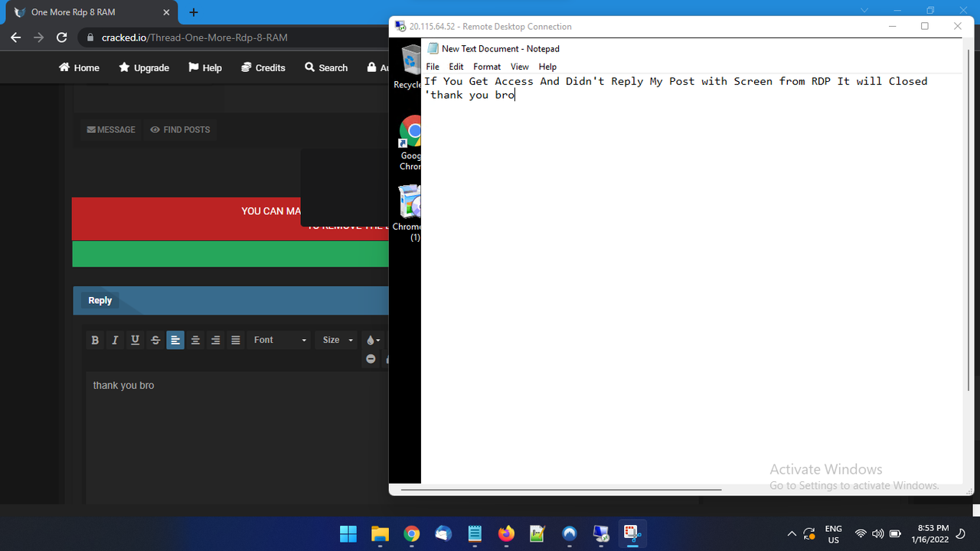
Task: Open network Wi-Fi quick settings
Action: pyautogui.click(x=861, y=533)
